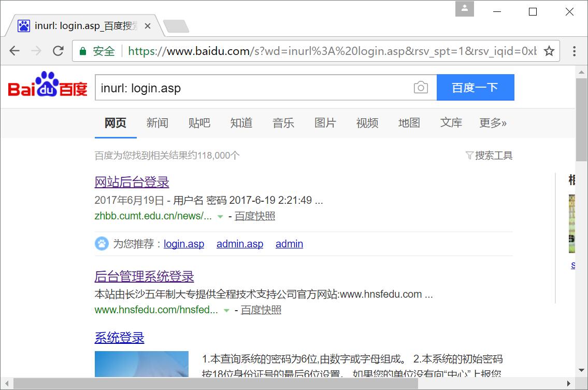This screenshot has width=588, height=390.
Task: Click the search tools filter icon
Action: coord(469,156)
